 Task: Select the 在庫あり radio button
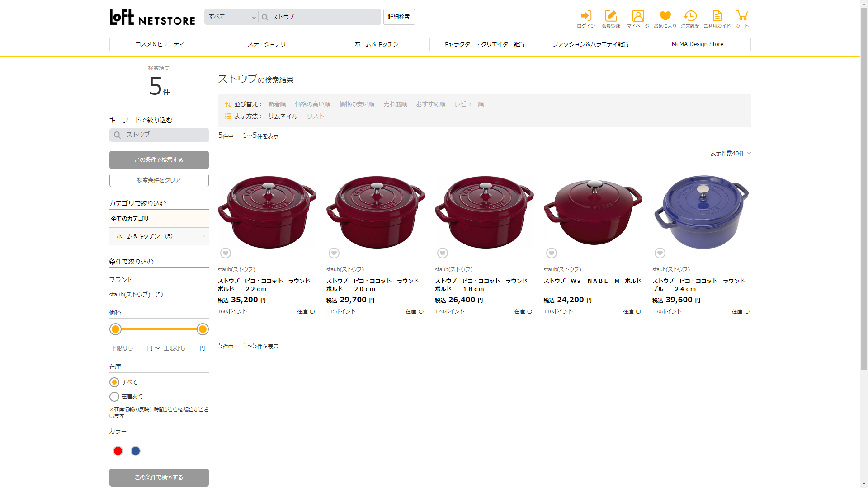point(114,397)
